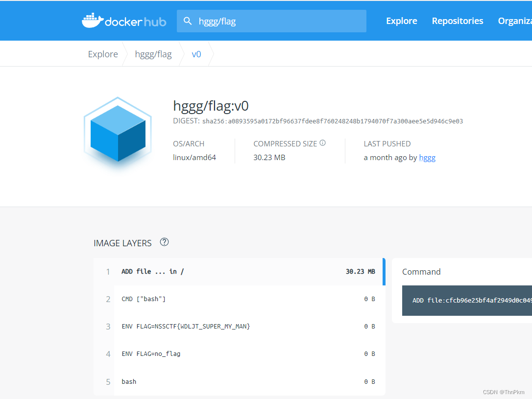Select layer 1 ADD file row
Image resolution: width=532 pixels, height=399 pixels.
point(240,272)
